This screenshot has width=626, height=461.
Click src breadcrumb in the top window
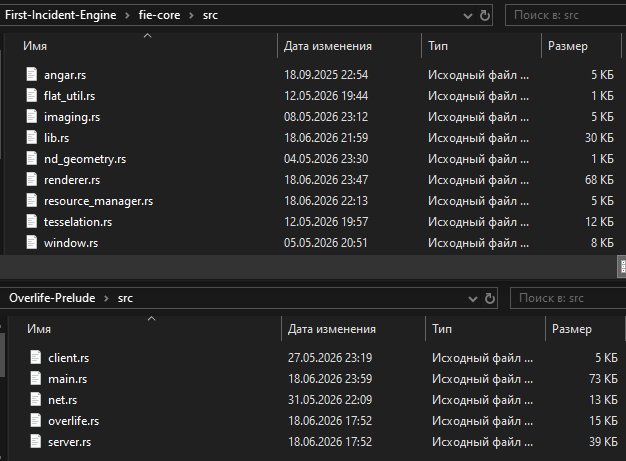[210, 15]
